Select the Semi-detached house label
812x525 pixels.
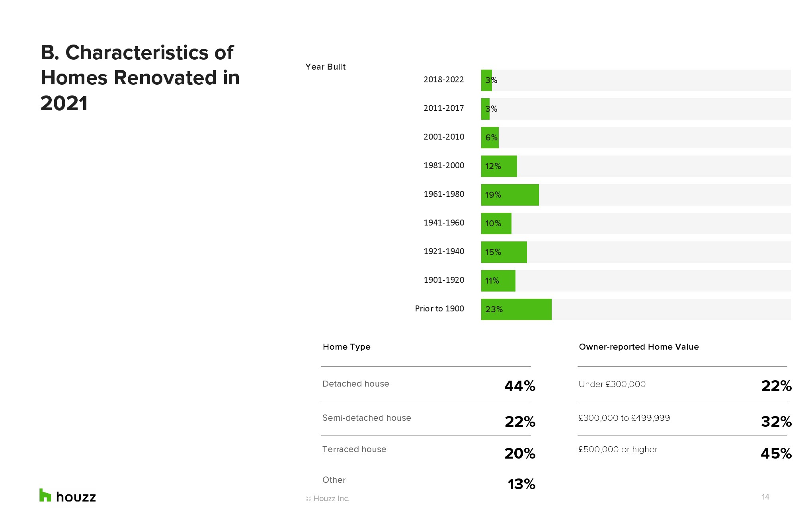(x=366, y=418)
